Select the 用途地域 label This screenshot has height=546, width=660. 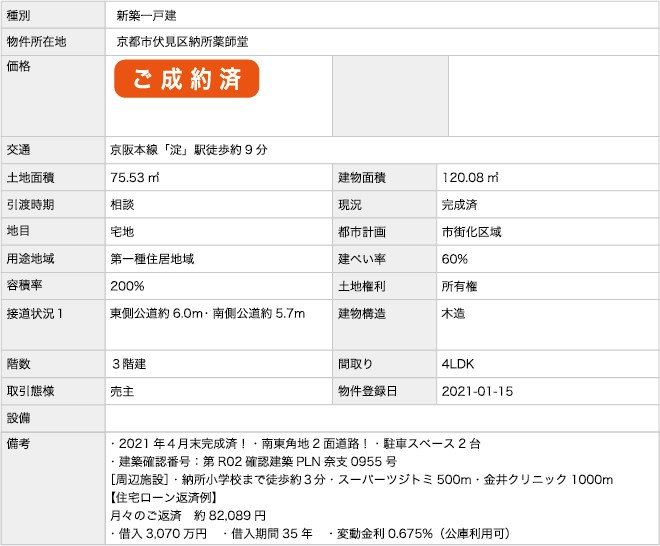(30, 258)
